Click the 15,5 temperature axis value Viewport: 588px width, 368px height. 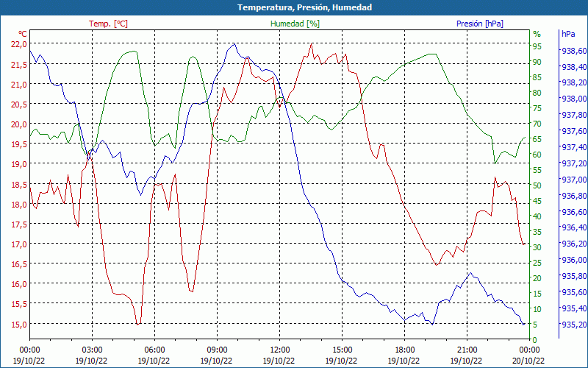click(x=18, y=304)
